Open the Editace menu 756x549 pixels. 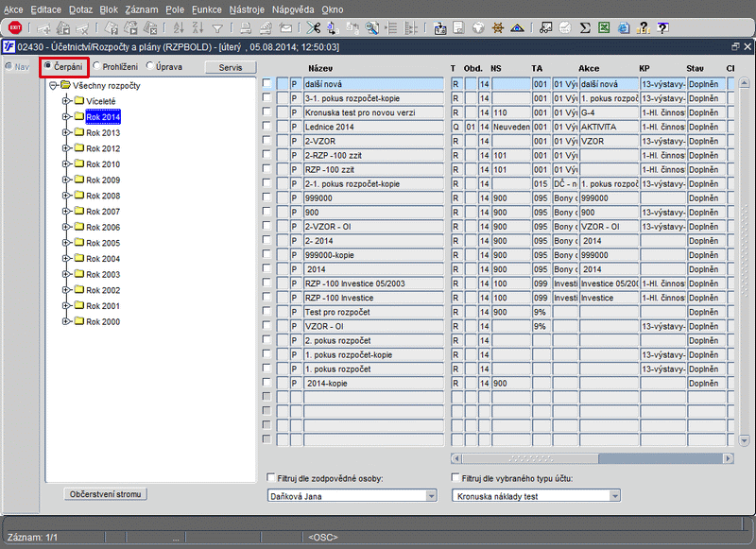point(45,9)
